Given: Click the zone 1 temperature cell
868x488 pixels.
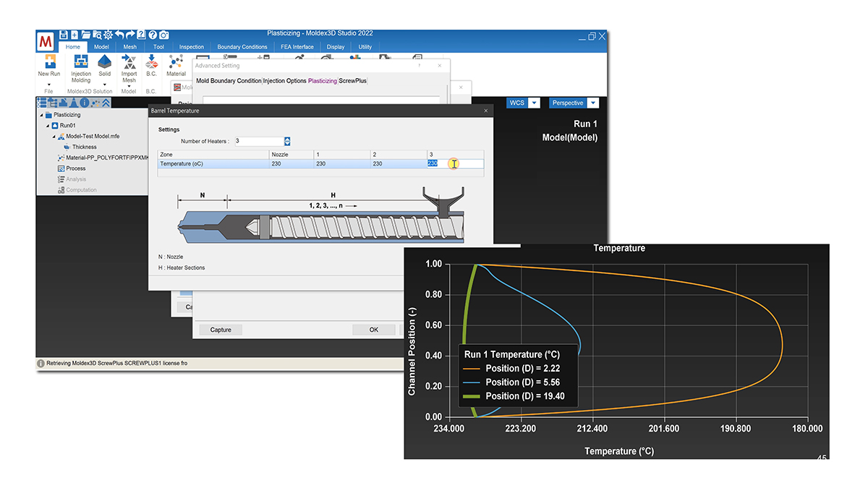Looking at the screenshot, I should coord(341,163).
